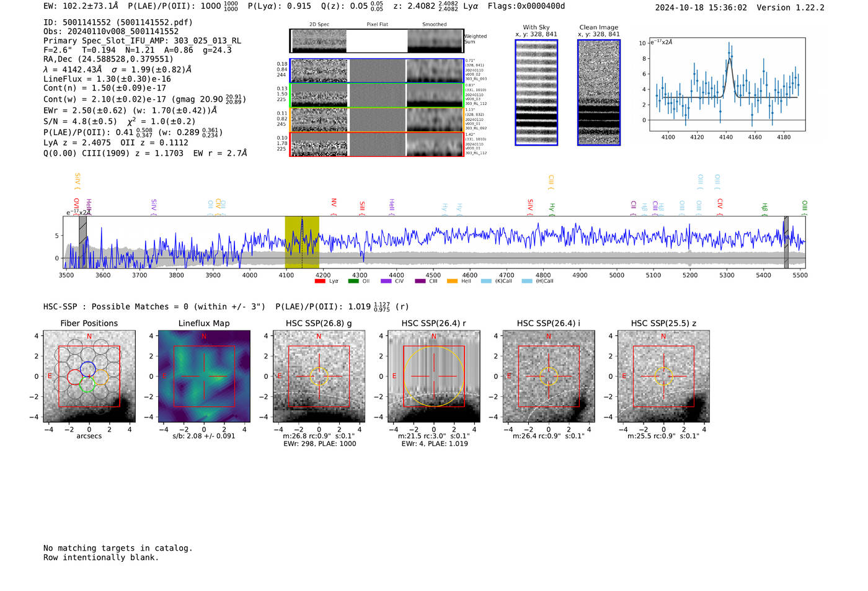Select the green-bordered 2D spectrum row
Image resolution: width=868 pixels, height=591 pixels.
[x=377, y=96]
